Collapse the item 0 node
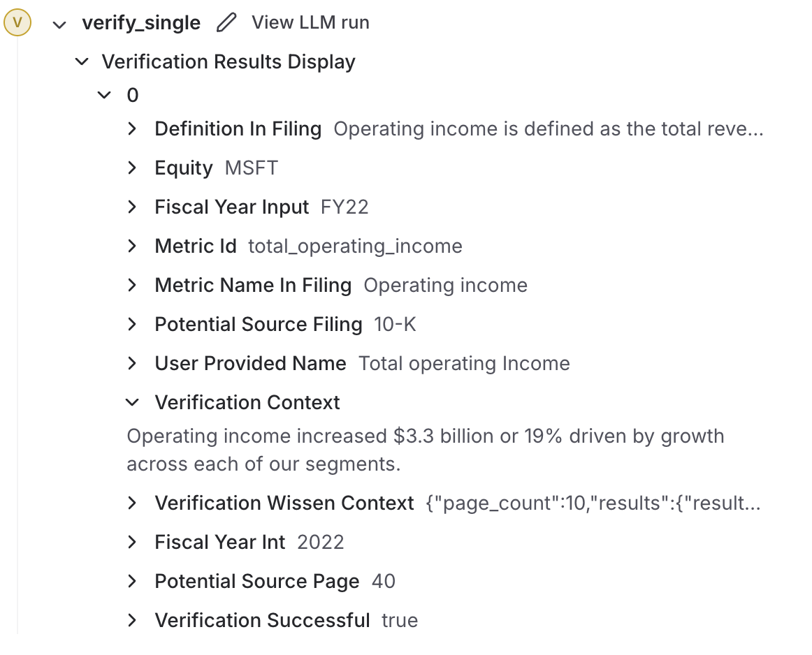The height and width of the screenshot is (655, 812). [x=105, y=95]
